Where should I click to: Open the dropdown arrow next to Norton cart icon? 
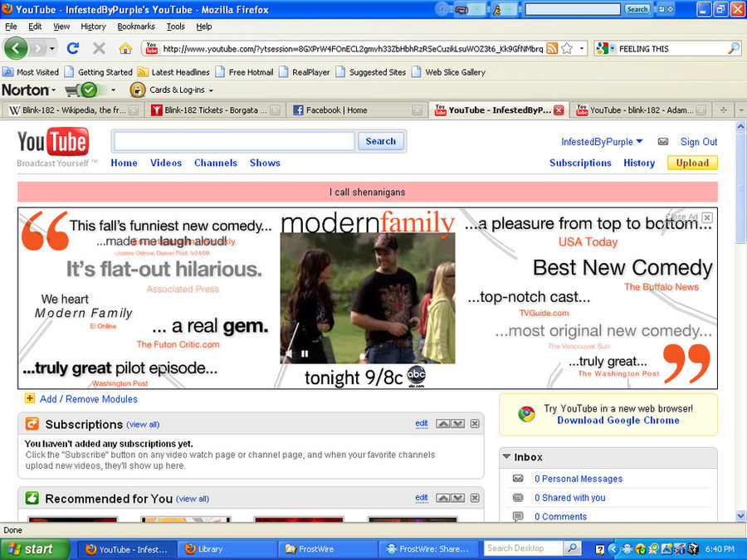(113, 90)
